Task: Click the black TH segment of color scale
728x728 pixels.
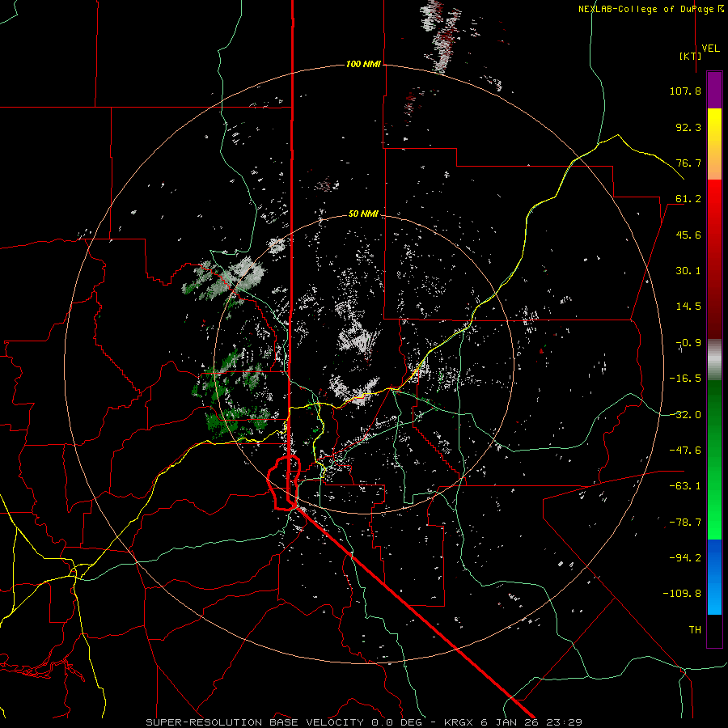Action: (x=714, y=630)
